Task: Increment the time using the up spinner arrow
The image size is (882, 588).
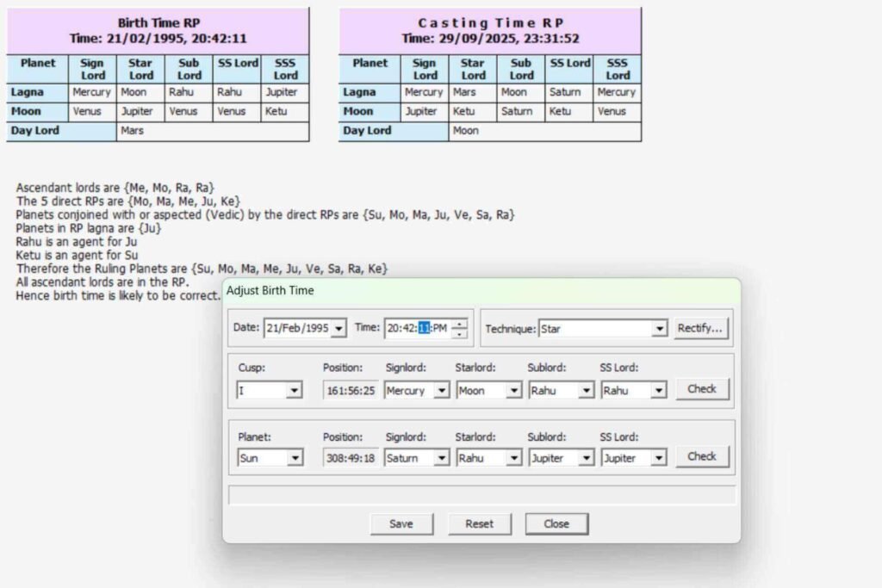Action: pos(460,323)
